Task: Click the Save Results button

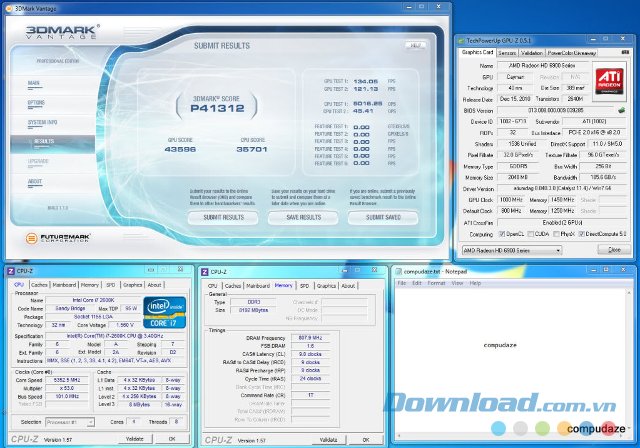Action: click(x=303, y=217)
